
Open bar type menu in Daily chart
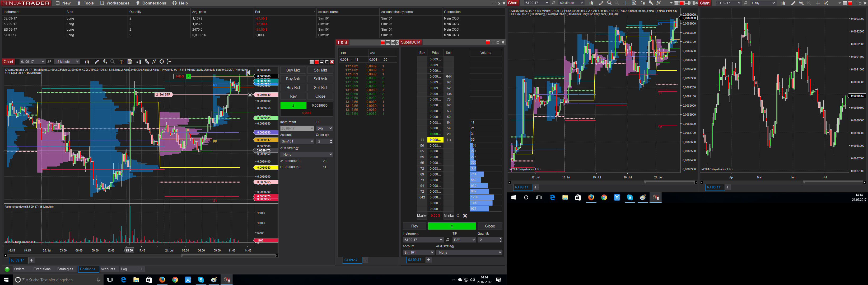pos(783,3)
